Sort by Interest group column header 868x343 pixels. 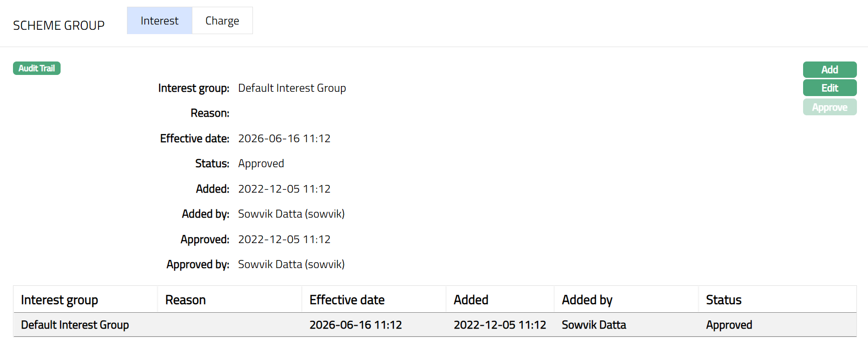(x=60, y=300)
